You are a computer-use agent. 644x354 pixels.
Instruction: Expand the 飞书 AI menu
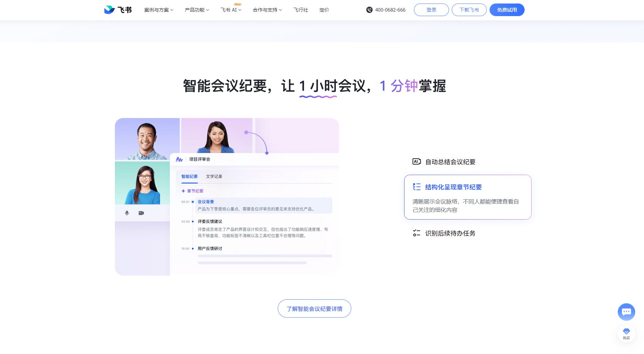pos(230,10)
